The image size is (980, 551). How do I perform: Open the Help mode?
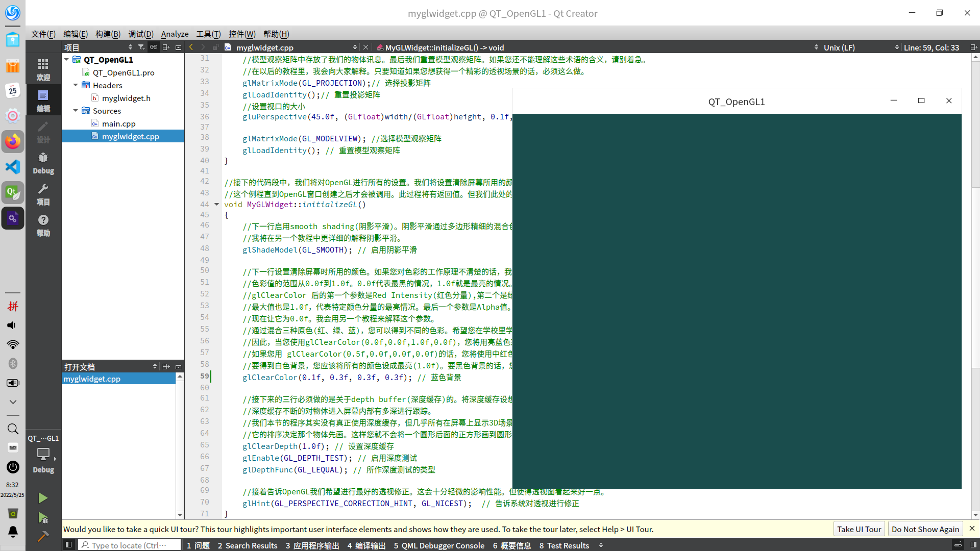coord(43,225)
